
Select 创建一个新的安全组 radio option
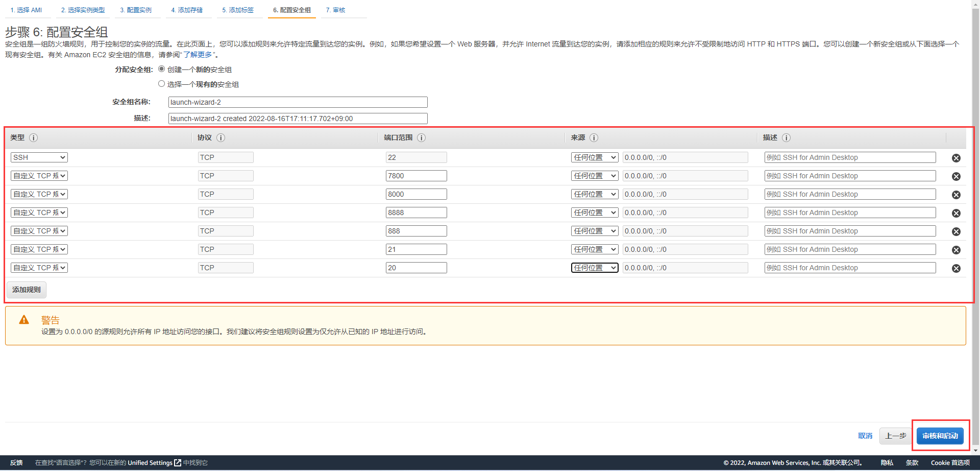click(162, 69)
